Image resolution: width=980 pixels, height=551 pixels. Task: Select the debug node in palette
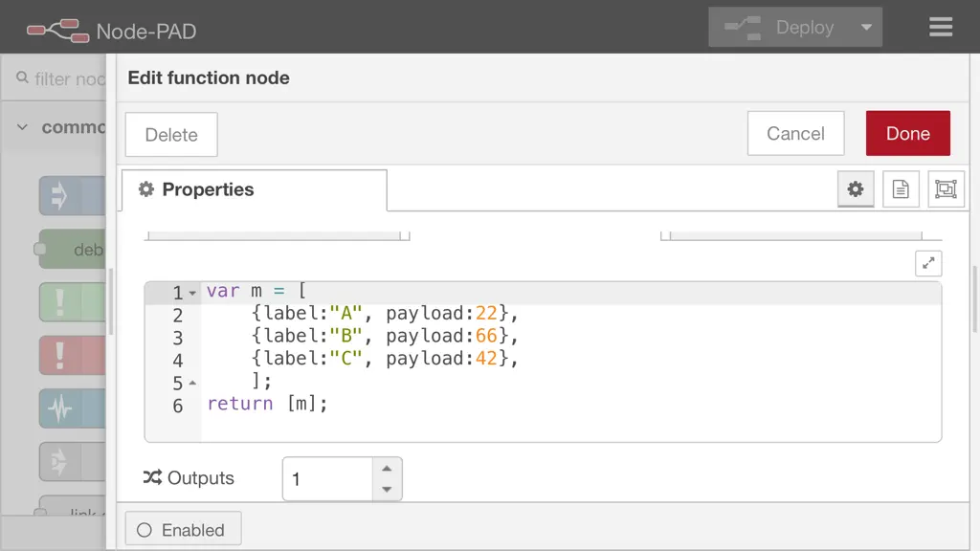pos(72,249)
